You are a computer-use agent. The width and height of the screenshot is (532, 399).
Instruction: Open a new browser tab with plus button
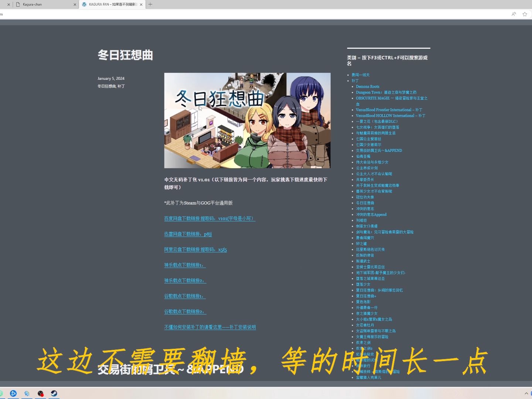[150, 4]
